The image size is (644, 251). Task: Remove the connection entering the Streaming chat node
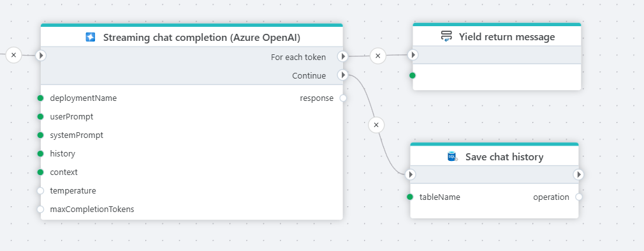tap(13, 55)
